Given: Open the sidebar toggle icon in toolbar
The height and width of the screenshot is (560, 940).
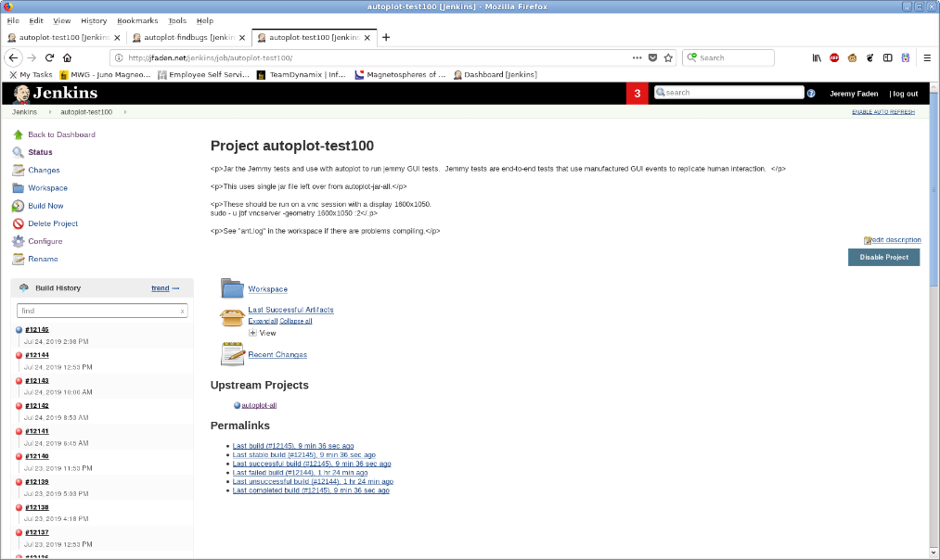Looking at the screenshot, I should click(x=888, y=57).
